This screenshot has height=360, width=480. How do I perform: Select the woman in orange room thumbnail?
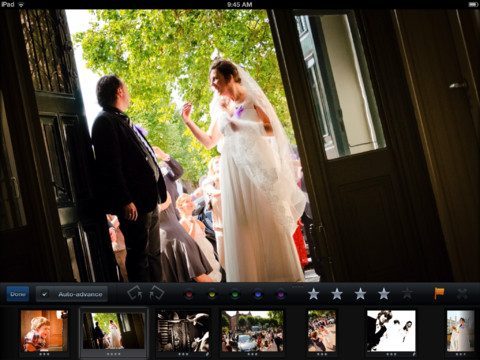(x=44, y=331)
